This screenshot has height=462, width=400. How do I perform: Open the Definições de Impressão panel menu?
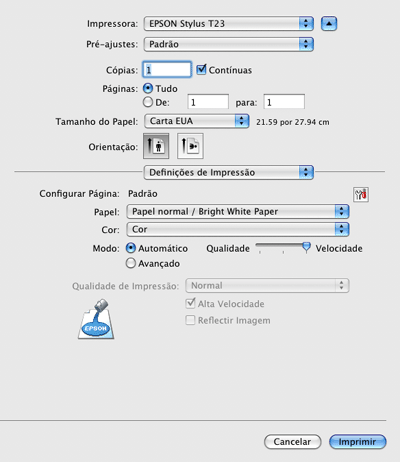(229, 172)
